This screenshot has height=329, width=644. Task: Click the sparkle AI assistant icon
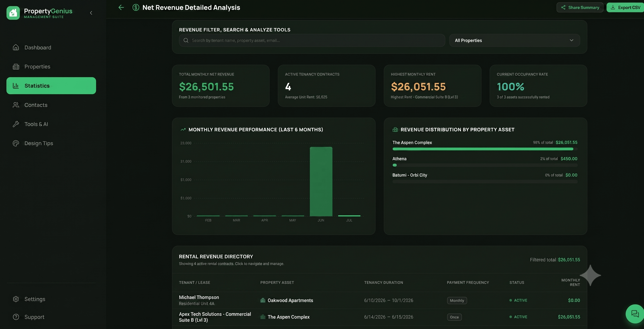(x=590, y=275)
